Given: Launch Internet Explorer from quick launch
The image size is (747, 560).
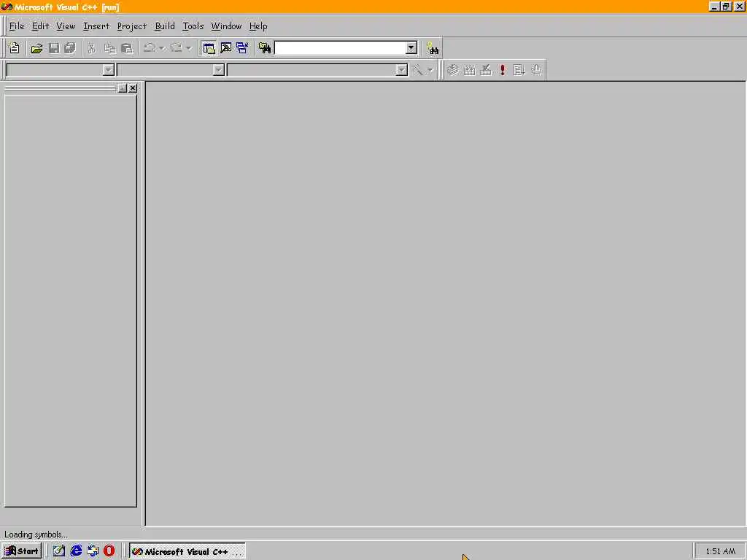Looking at the screenshot, I should click(76, 551).
